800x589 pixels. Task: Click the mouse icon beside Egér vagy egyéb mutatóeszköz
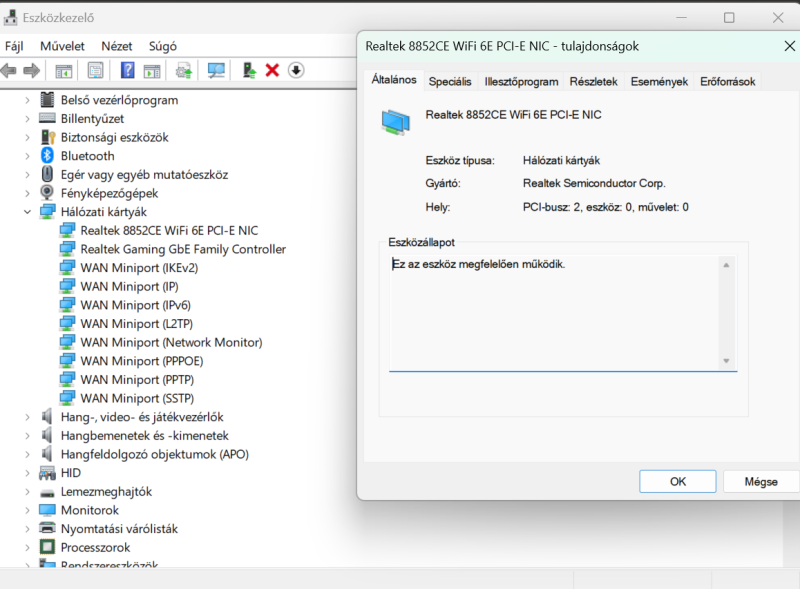point(47,174)
